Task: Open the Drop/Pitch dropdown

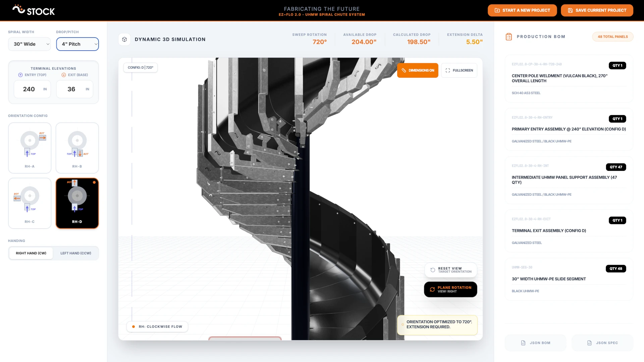Action: point(77,44)
